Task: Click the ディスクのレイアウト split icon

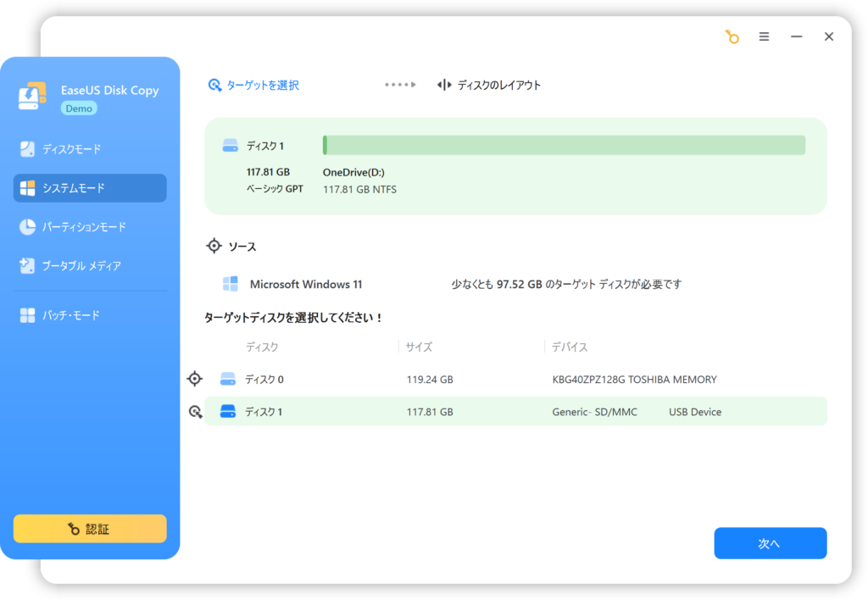Action: 444,85
